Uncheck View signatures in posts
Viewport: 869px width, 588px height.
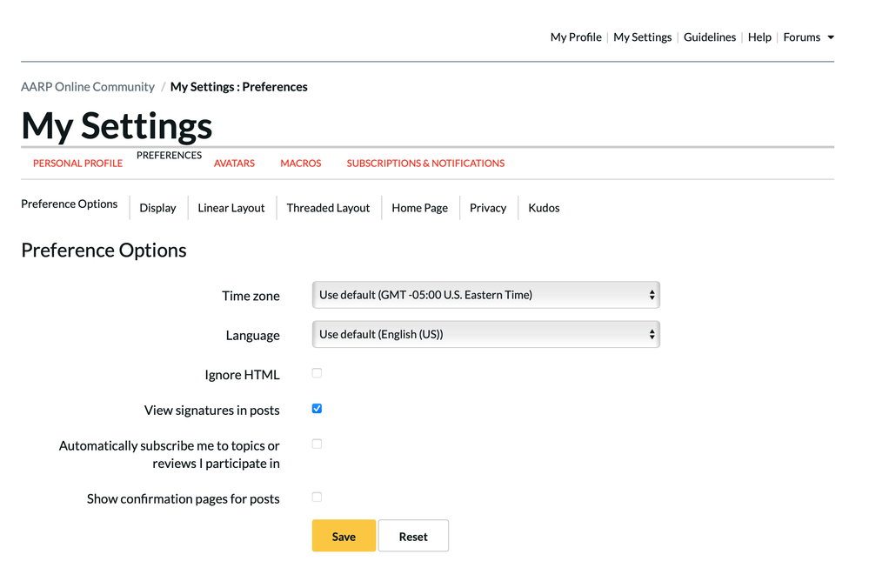317,409
